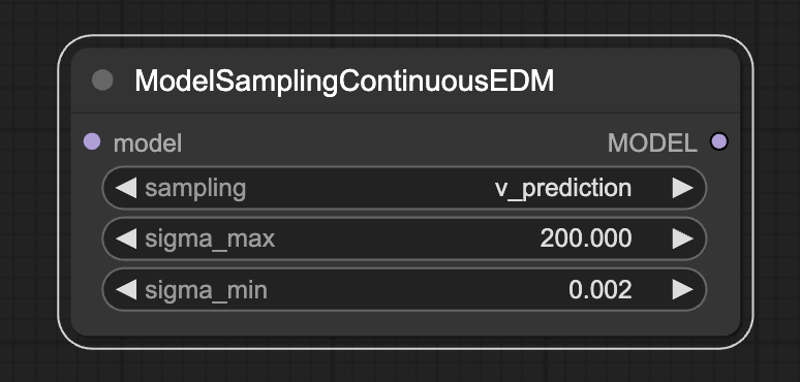Click the 200.000 sigma_max value
Viewport: 800px width, 382px height.
pos(586,239)
